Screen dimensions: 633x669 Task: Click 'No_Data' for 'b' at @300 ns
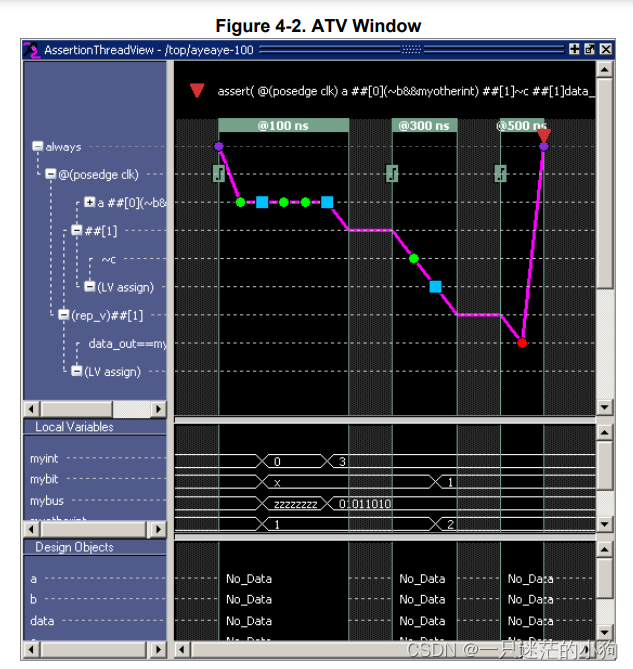pyautogui.click(x=422, y=599)
